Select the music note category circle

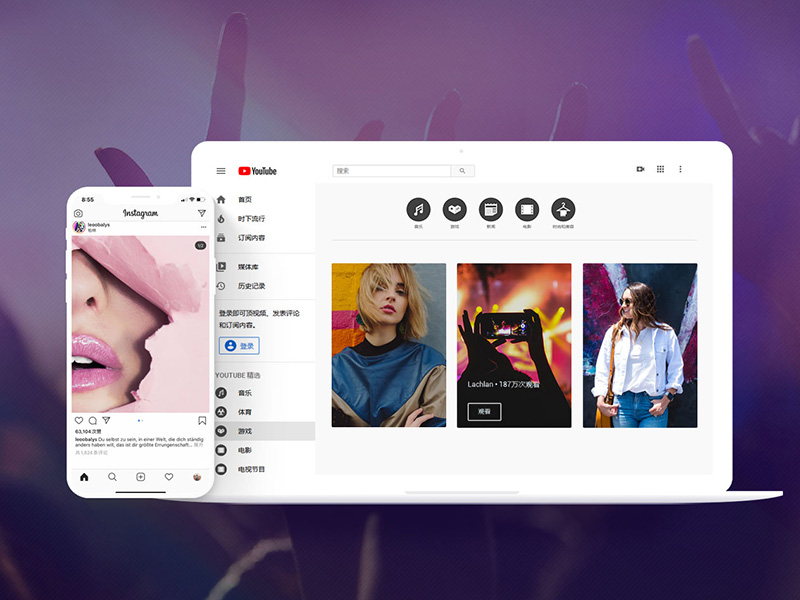click(418, 210)
